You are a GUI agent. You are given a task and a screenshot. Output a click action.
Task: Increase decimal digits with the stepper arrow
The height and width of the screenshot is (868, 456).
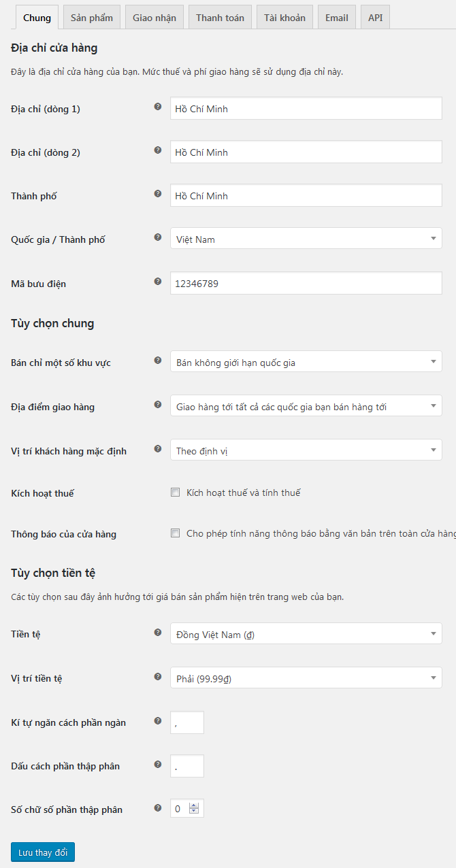[194, 805]
